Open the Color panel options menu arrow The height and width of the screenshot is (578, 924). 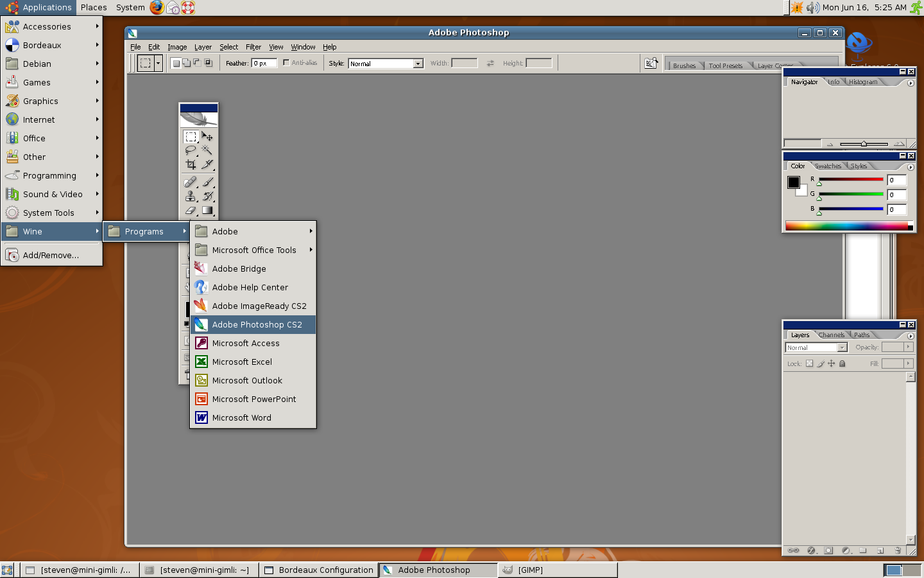click(911, 167)
